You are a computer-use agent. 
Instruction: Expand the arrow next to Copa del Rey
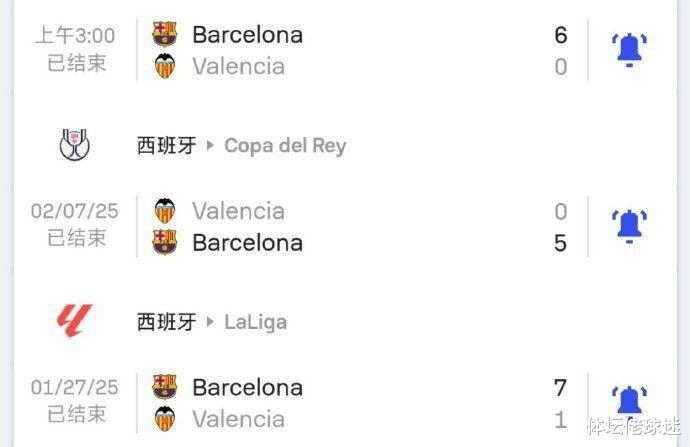[x=210, y=145]
